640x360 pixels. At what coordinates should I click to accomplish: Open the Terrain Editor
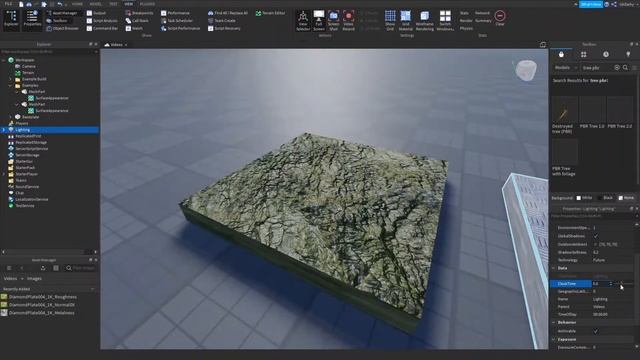270,13
